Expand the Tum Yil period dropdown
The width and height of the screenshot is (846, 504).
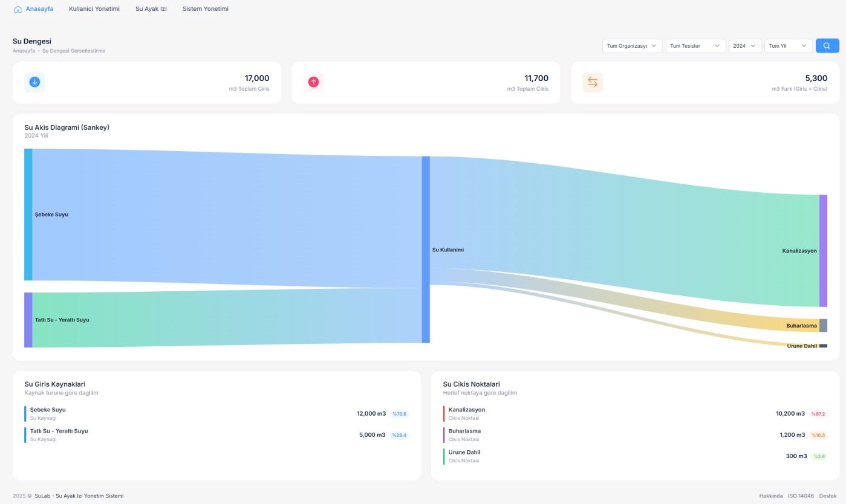(x=788, y=46)
